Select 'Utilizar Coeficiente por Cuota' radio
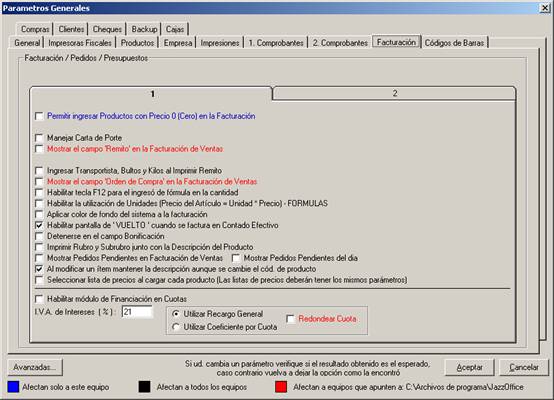This screenshot has width=554, height=400. tap(176, 327)
